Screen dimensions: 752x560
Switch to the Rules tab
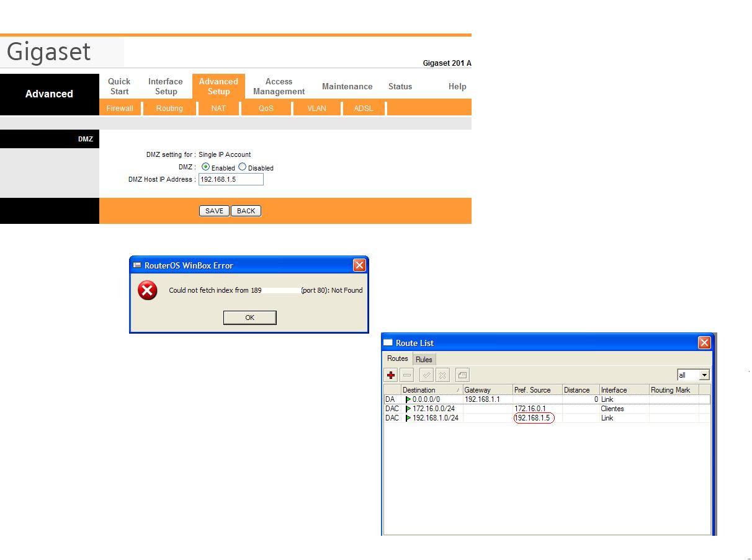424,360
